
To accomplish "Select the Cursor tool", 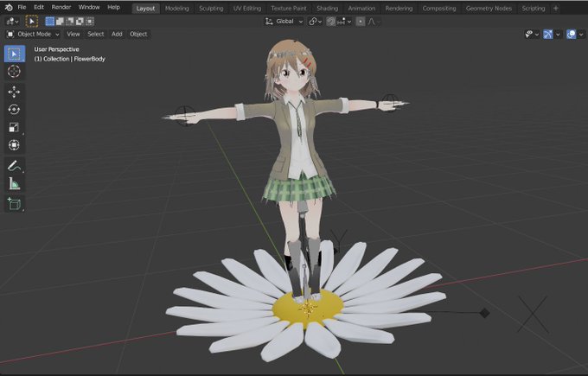I will click(x=14, y=71).
